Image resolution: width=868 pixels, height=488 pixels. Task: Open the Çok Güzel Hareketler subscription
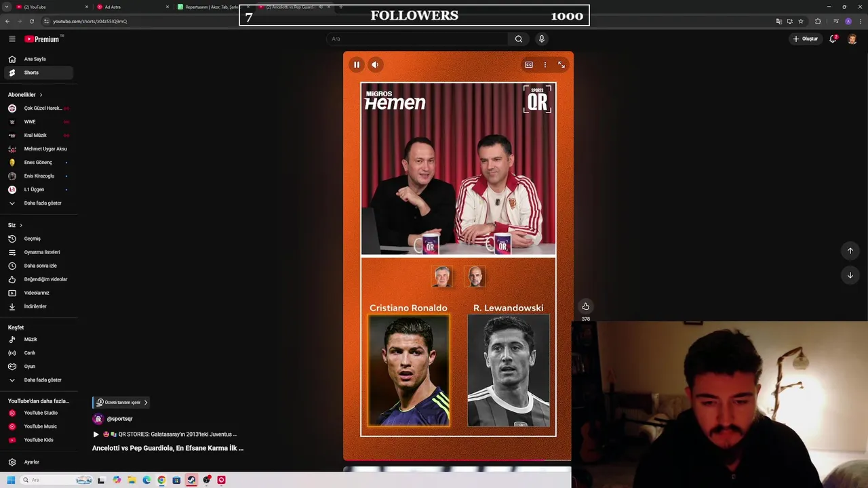point(39,108)
